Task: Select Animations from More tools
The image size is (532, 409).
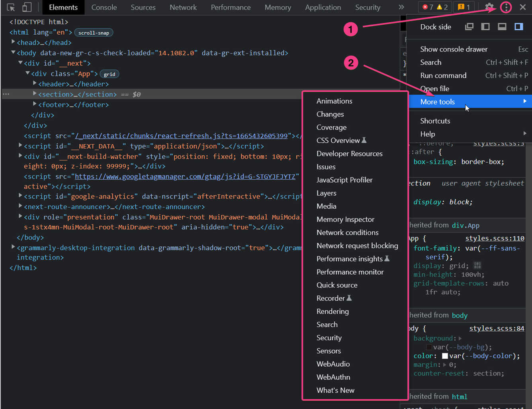Action: [x=355, y=101]
